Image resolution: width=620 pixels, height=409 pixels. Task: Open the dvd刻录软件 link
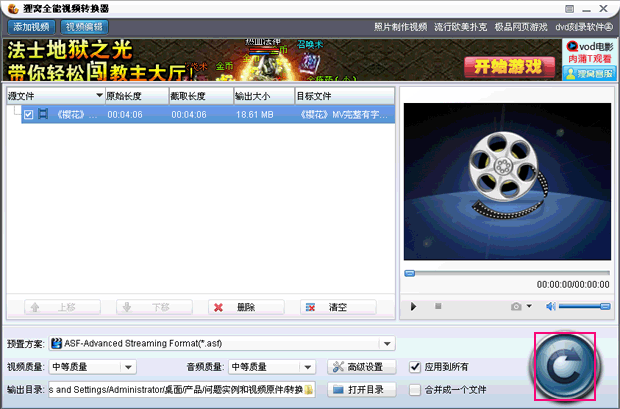tap(584, 27)
